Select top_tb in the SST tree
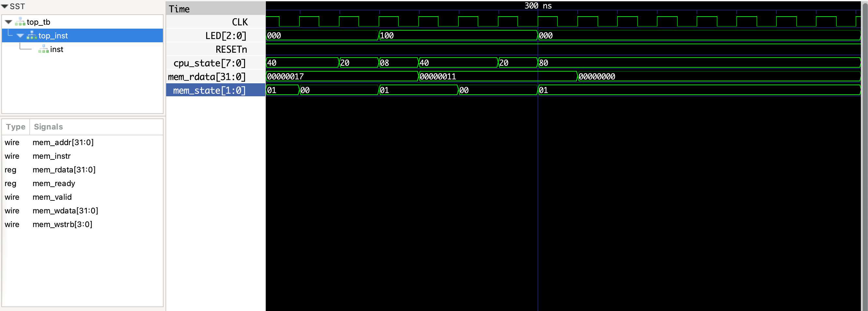This screenshot has height=311, width=868. pos(38,22)
